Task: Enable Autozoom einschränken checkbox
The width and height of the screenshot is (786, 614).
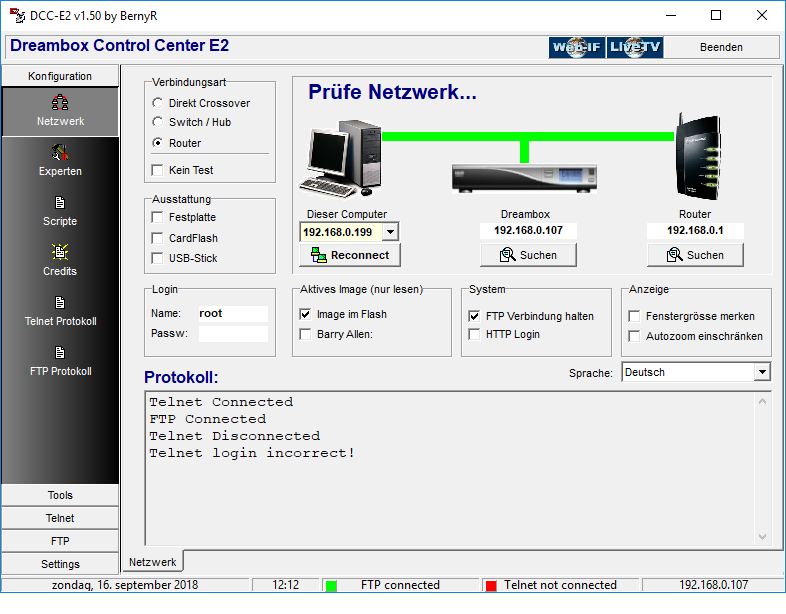Action: pyautogui.click(x=634, y=336)
